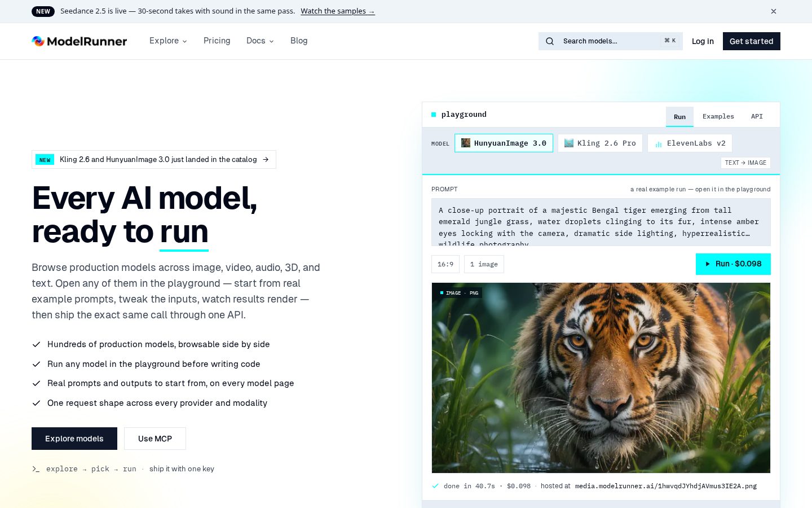This screenshot has width=812, height=508.
Task: Click Watch the samples link
Action: click(338, 11)
